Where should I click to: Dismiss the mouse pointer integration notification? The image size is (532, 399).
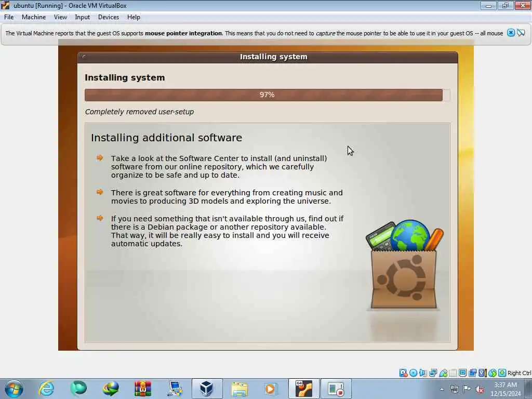(x=511, y=33)
